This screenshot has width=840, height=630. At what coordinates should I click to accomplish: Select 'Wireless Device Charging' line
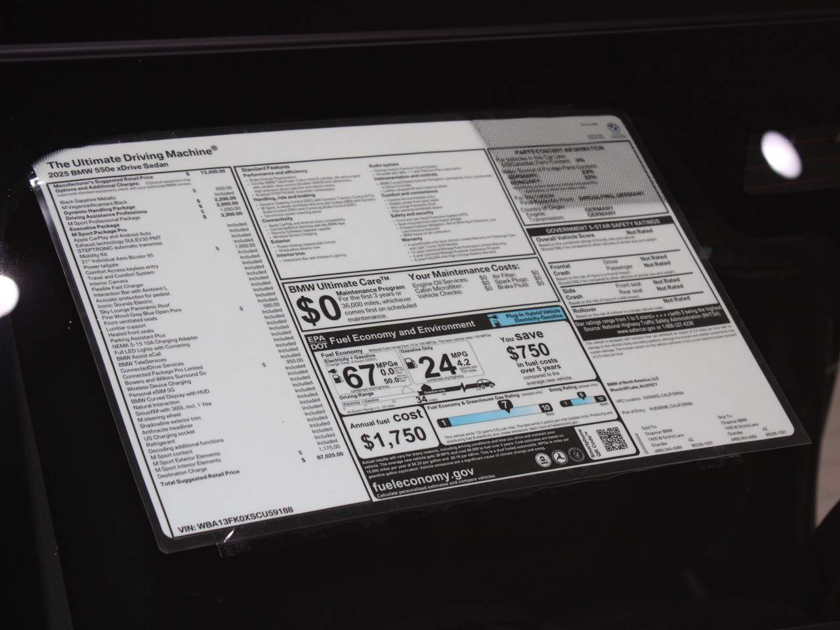[x=159, y=385]
